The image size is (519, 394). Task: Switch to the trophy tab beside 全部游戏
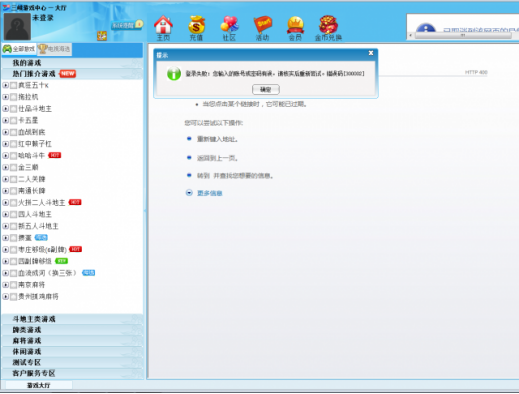tap(54, 49)
